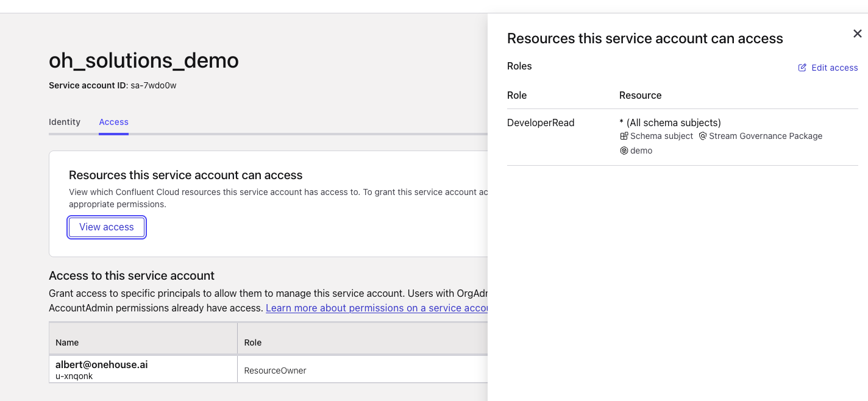Open Learn more about permissions link
The width and height of the screenshot is (868, 401).
pos(377,308)
